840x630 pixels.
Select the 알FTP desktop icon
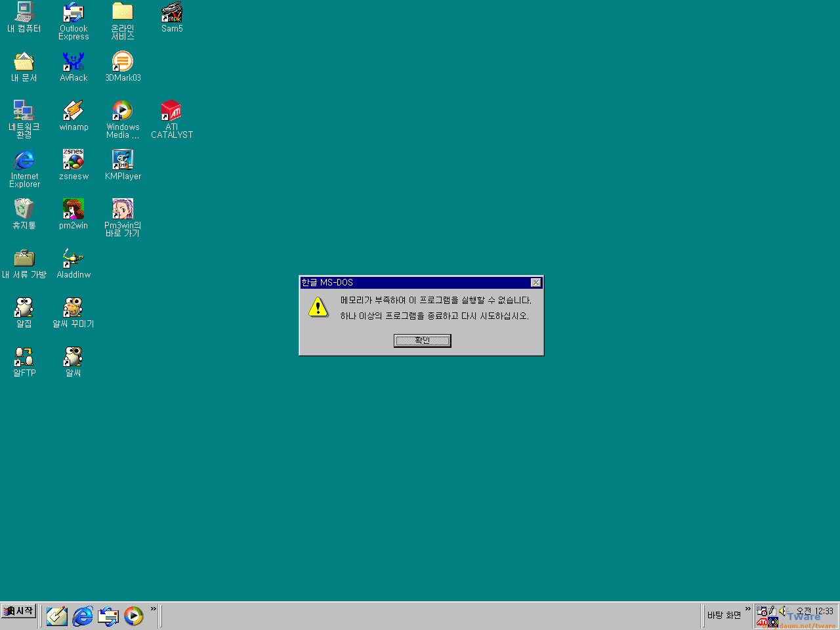point(24,362)
